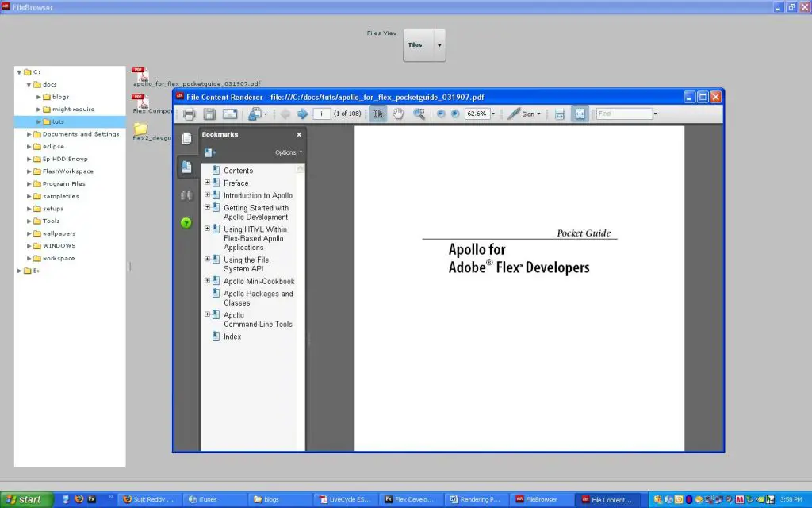Screen dimensions: 812x508
Task: Expand Using HTML Within Flex-Based bookmark
Action: (207, 229)
